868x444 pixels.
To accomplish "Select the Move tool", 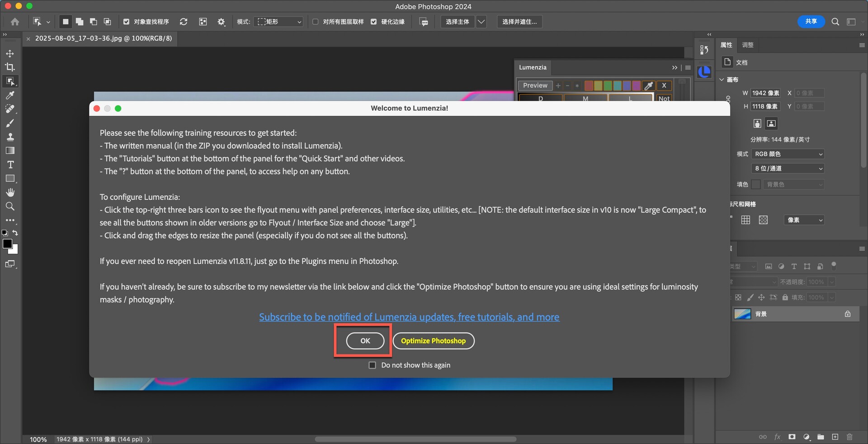I will tap(10, 53).
